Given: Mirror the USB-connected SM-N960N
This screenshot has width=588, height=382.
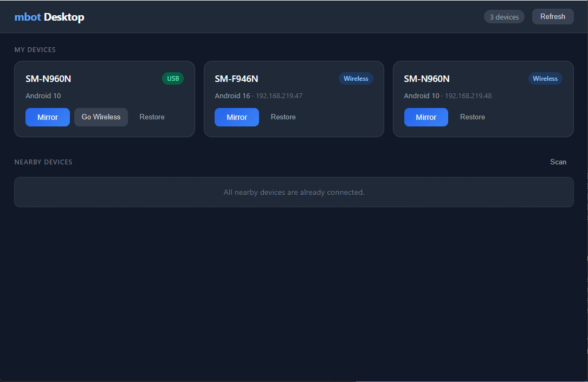Looking at the screenshot, I should (47, 117).
